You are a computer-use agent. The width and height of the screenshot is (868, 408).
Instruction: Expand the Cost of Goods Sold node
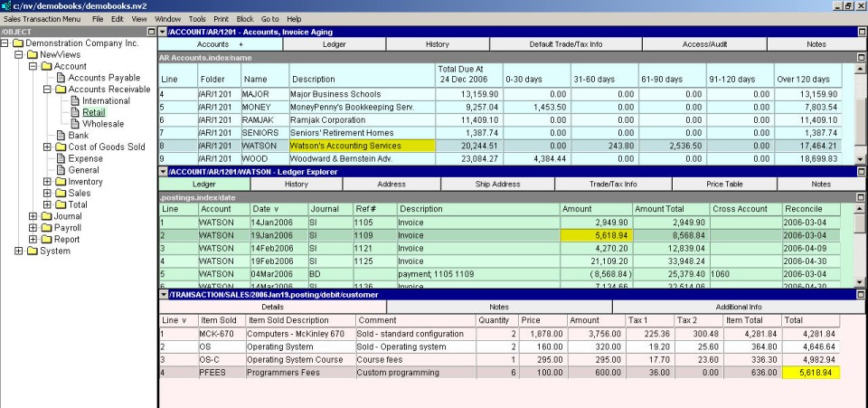coord(48,147)
